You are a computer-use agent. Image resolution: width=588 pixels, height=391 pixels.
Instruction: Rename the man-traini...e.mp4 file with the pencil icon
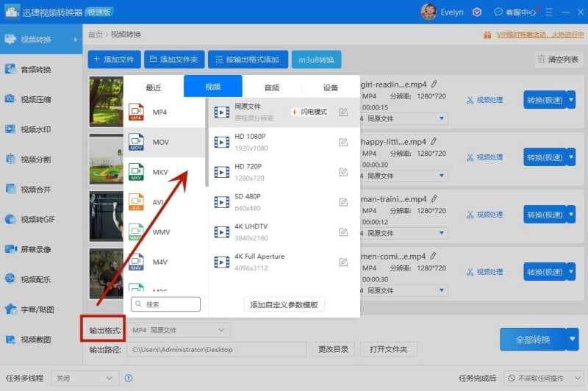click(434, 198)
